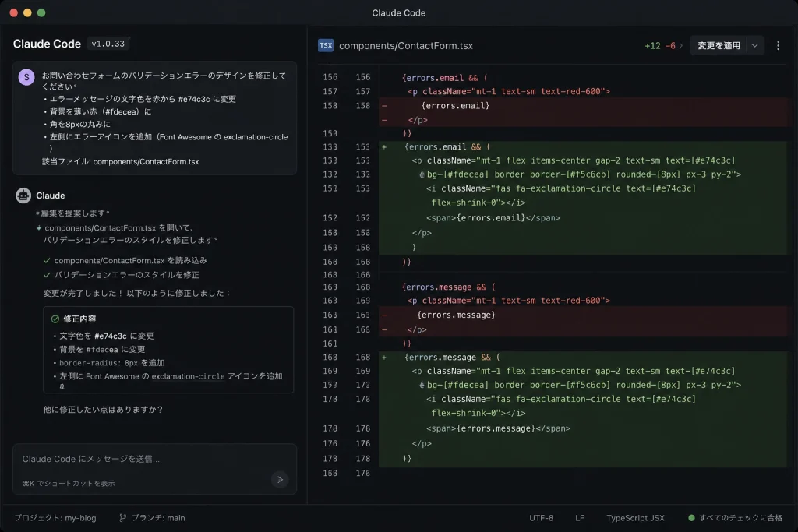Click the added line <span>{errors.message}</span>
Viewport: 798px width, 532px height.
(583, 428)
